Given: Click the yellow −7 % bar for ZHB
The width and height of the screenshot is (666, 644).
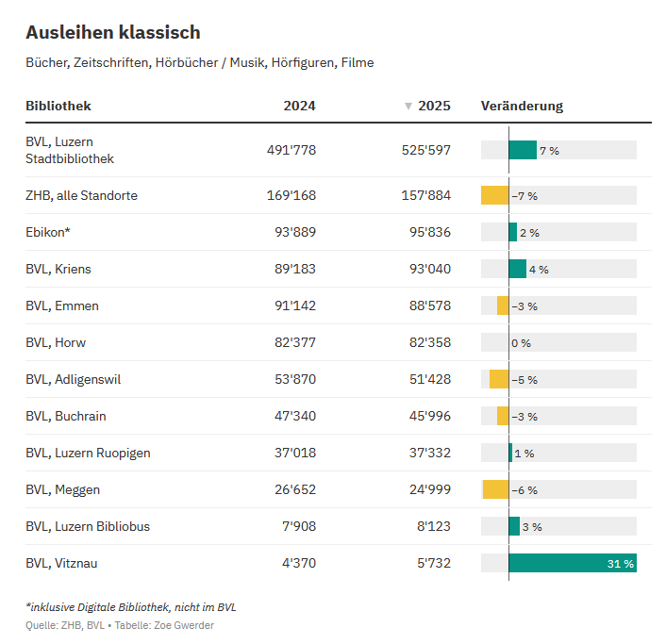Looking at the screenshot, I should (x=494, y=195).
